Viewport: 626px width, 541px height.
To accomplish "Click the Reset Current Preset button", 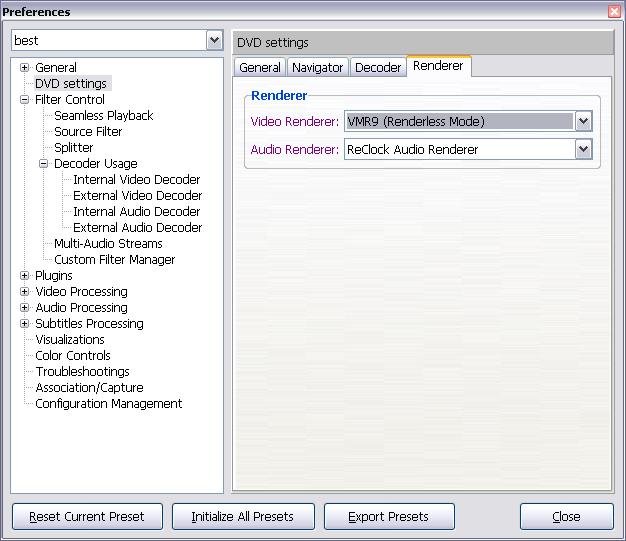I will (x=86, y=517).
